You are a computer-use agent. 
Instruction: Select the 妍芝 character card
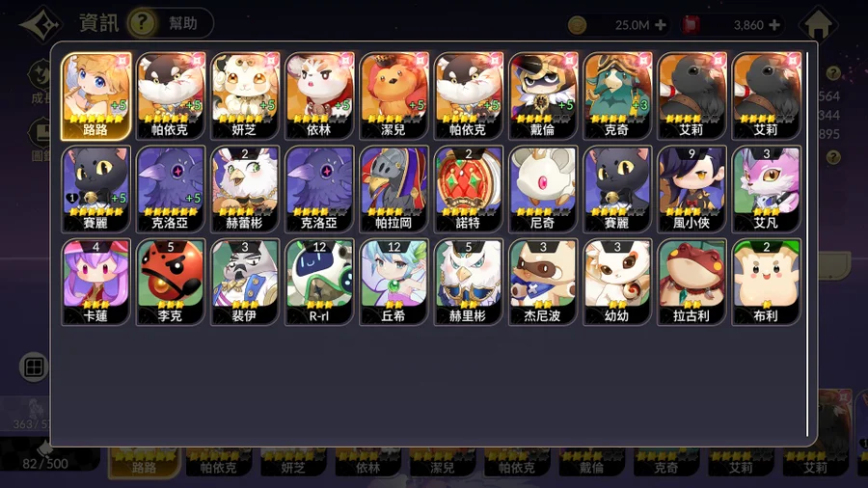point(245,96)
